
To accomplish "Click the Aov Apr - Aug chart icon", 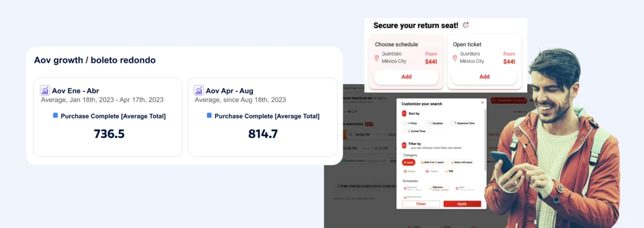I will [x=199, y=91].
